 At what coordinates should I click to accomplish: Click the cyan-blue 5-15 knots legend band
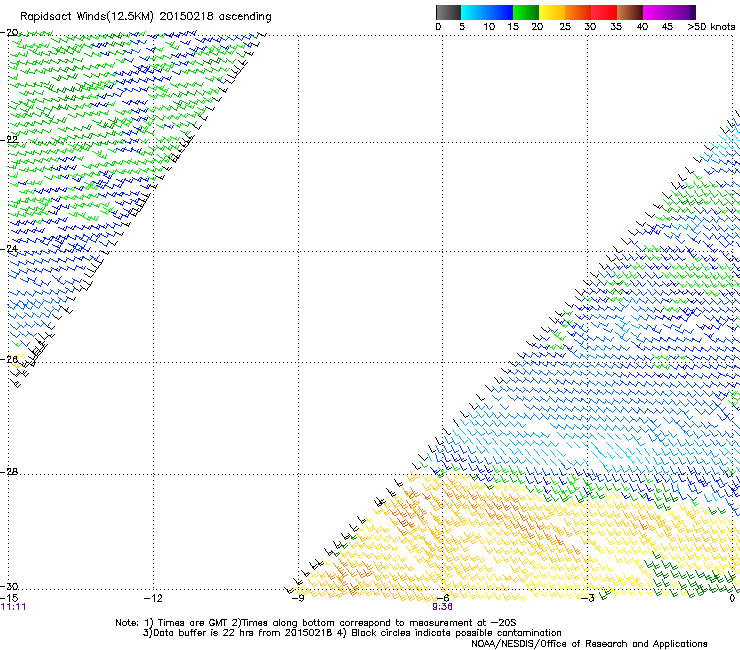click(x=487, y=12)
